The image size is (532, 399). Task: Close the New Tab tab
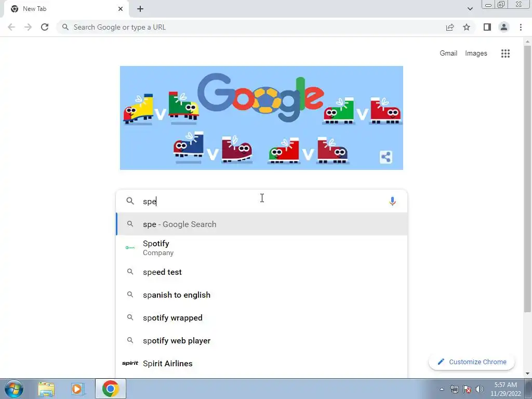[x=121, y=9]
